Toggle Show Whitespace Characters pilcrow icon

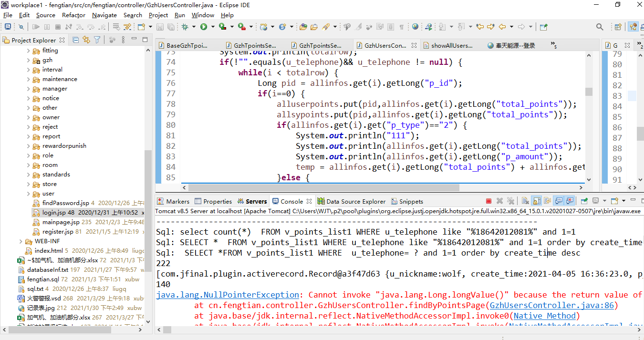(402, 27)
